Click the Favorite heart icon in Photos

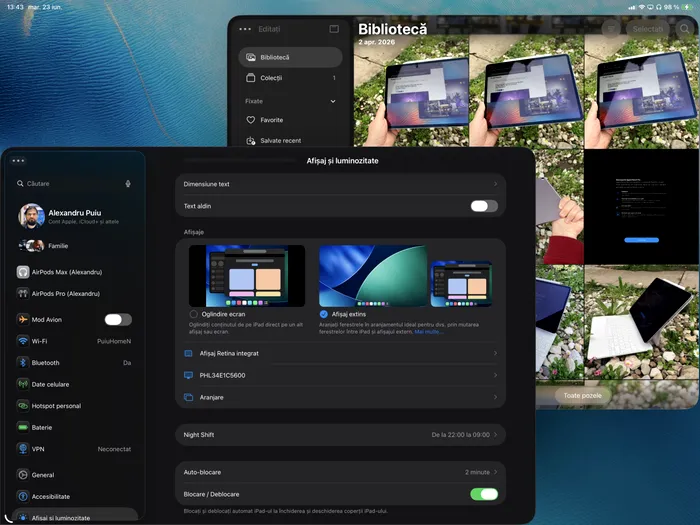[250, 120]
